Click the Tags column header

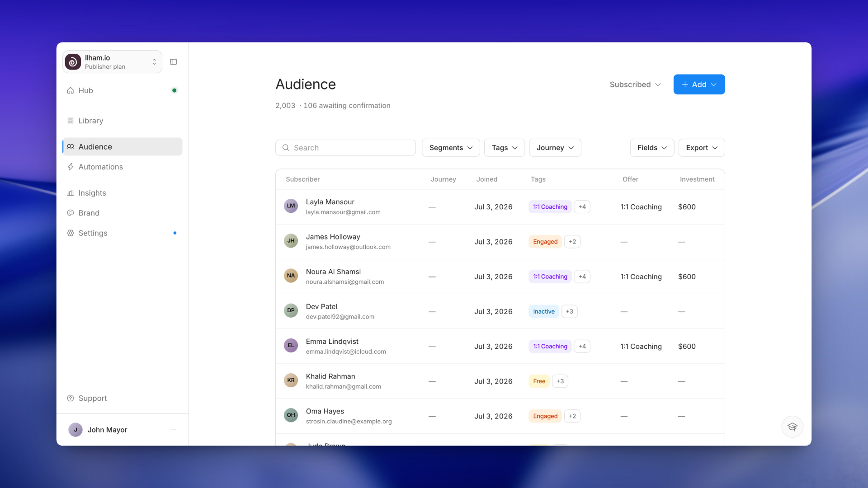(x=538, y=179)
